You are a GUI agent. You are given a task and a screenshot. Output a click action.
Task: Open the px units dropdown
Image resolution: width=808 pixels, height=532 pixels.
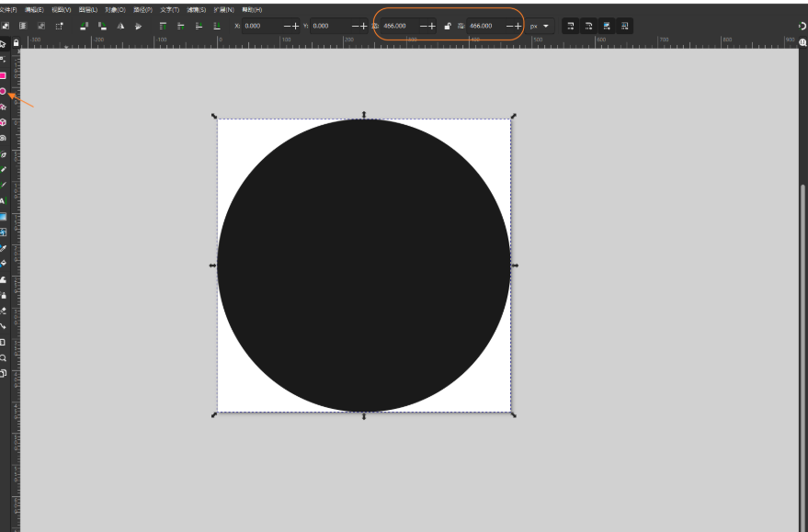[x=540, y=26]
